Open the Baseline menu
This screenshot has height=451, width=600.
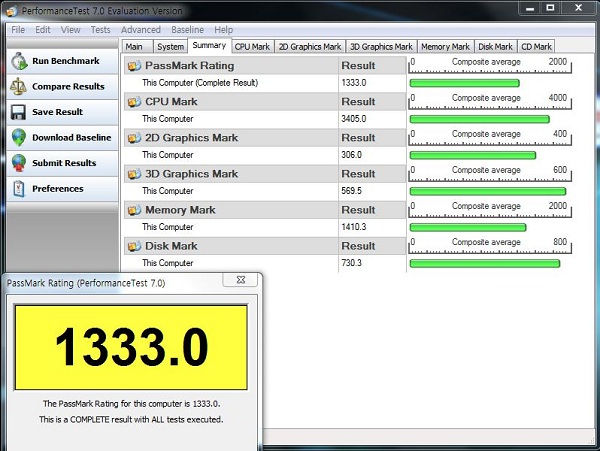click(188, 30)
